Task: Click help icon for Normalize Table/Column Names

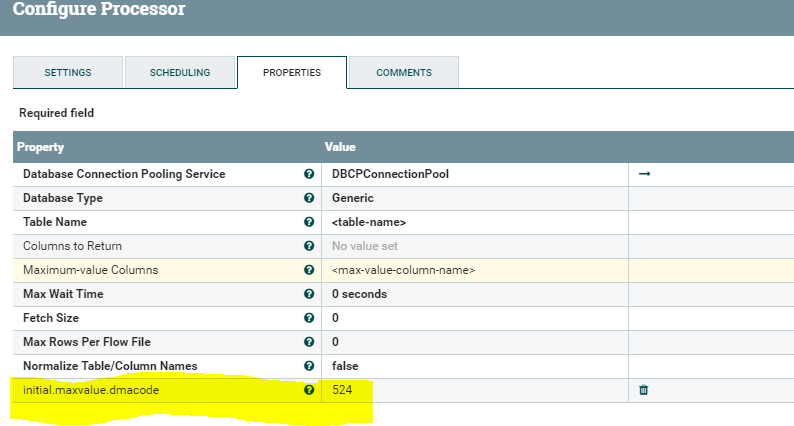Action: [309, 366]
